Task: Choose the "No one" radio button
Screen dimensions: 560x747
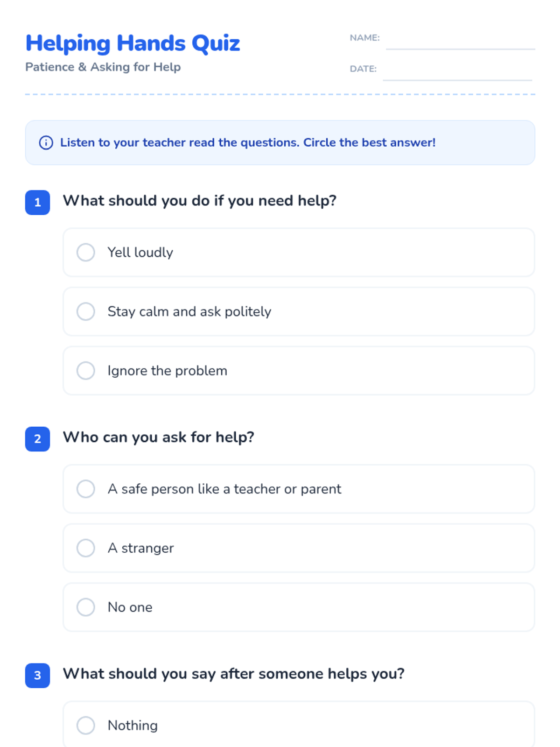Action: 86,607
